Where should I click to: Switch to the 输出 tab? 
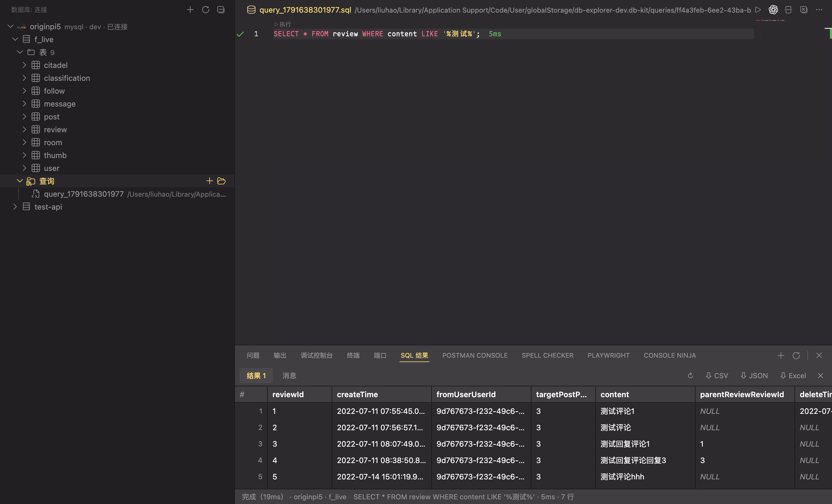point(280,356)
